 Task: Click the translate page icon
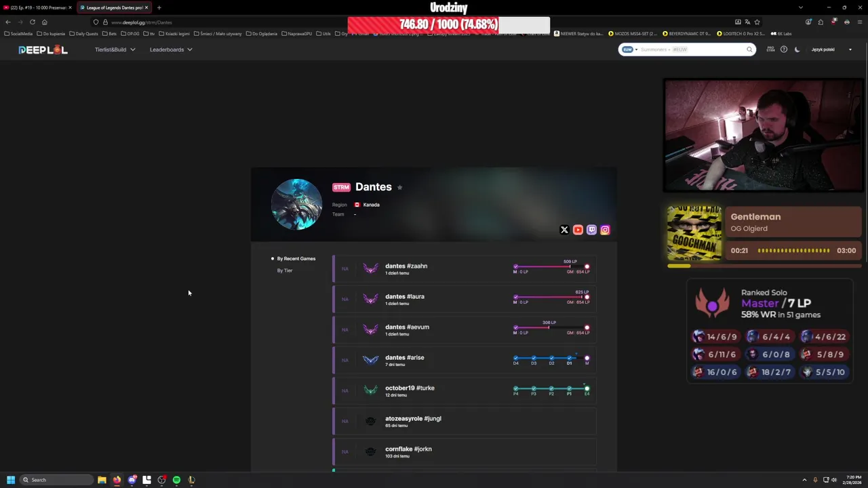pos(747,22)
